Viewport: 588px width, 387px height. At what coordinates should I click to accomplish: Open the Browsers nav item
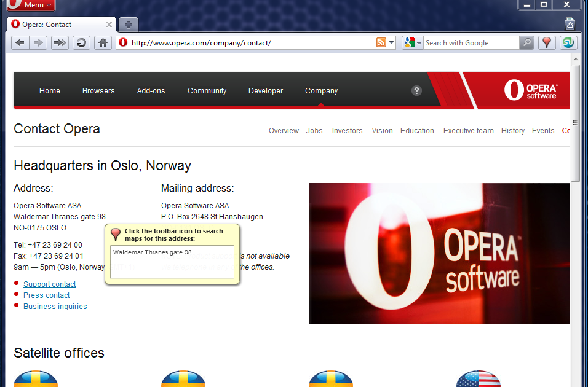[x=98, y=91]
